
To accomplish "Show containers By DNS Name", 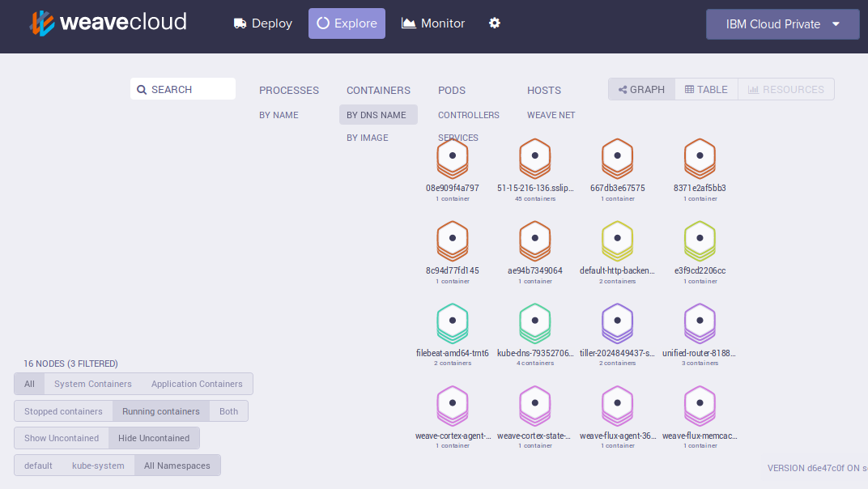I will [x=378, y=115].
